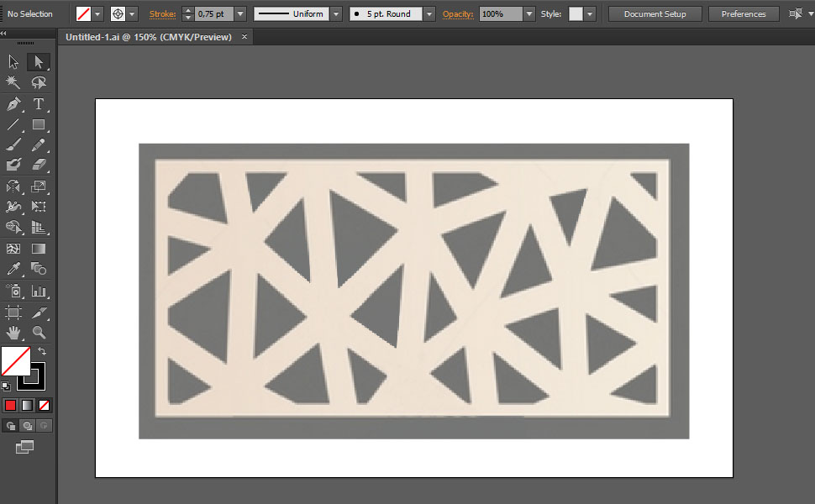Screen dimensions: 815x504
Task: Click the Fill color box in toolbox
Action: (16, 360)
